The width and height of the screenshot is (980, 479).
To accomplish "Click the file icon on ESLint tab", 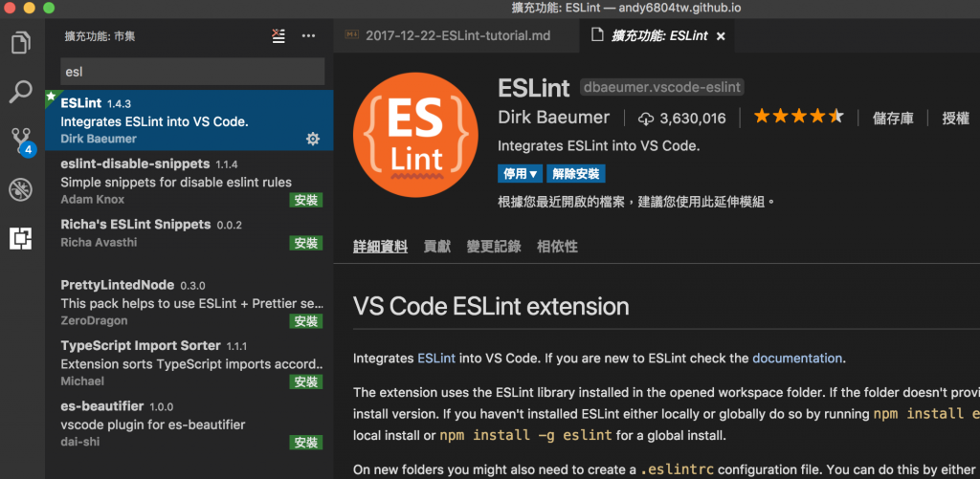I will point(597,35).
